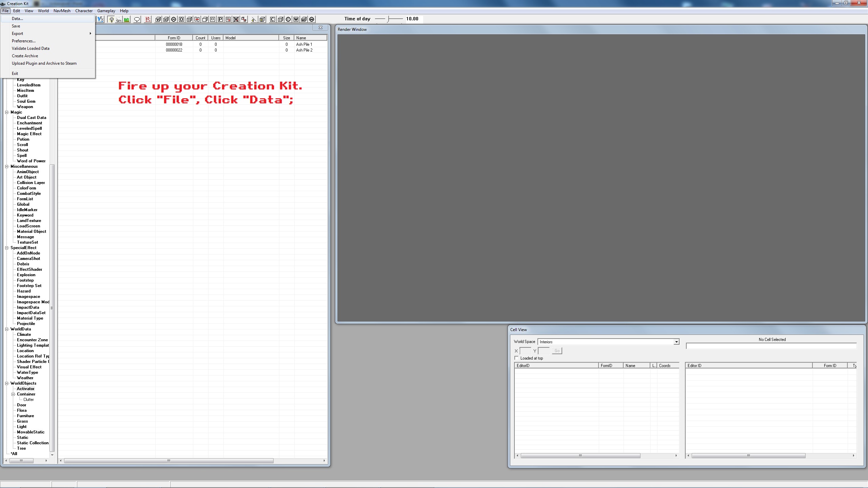Click the red navmesh triangle icon

pyautogui.click(x=148, y=19)
